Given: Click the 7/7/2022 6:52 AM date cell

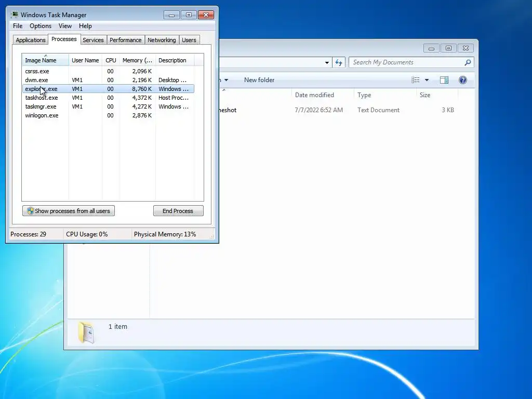Looking at the screenshot, I should pos(318,110).
